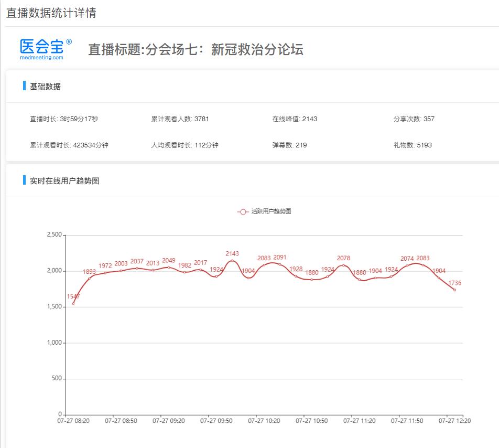Click the data point labeled 1928
This screenshot has width=499, height=448.
pyautogui.click(x=296, y=276)
